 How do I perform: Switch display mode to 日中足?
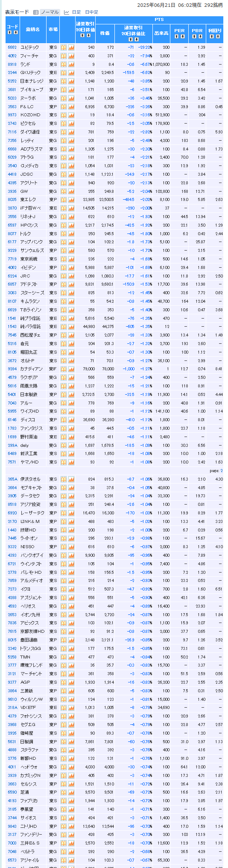pyautogui.click(x=91, y=12)
